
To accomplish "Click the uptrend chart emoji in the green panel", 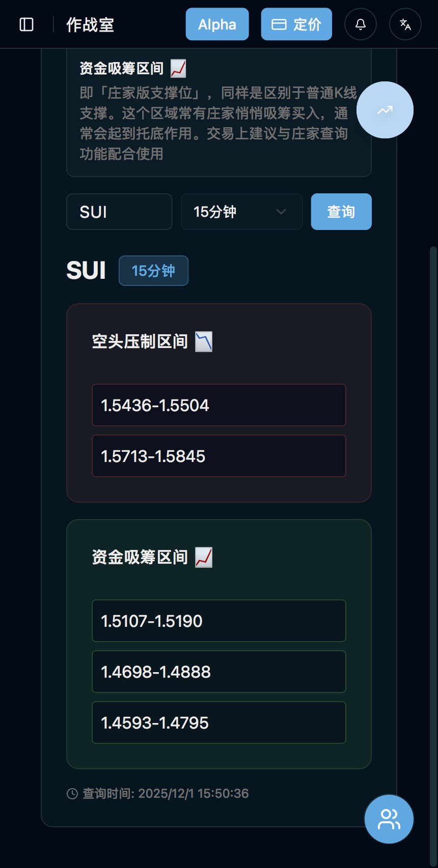I will coord(204,557).
